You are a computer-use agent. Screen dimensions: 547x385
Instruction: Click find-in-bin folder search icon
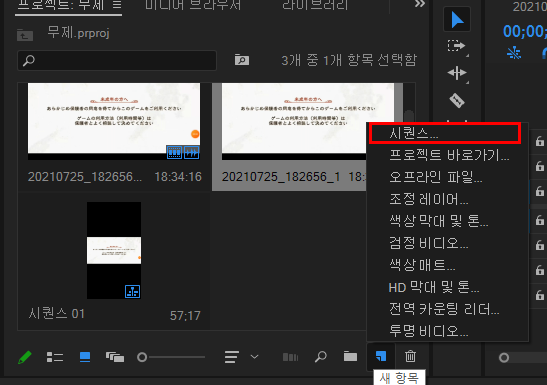click(x=242, y=60)
